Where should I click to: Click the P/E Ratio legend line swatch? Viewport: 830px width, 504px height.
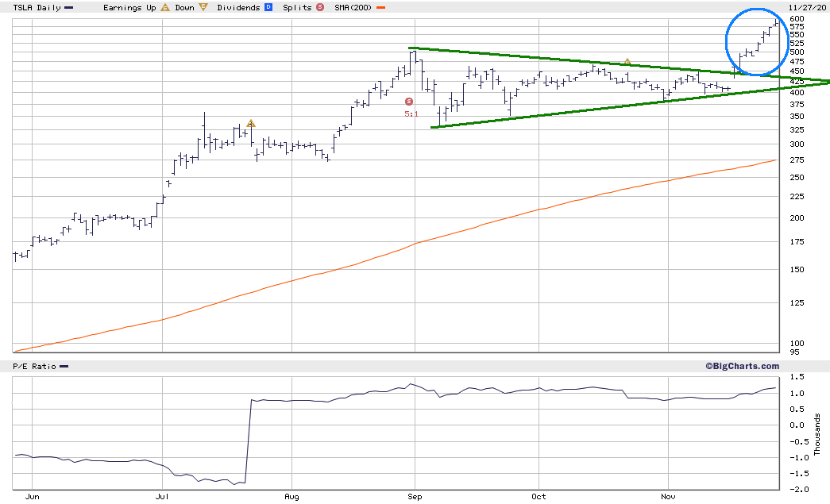(64, 367)
